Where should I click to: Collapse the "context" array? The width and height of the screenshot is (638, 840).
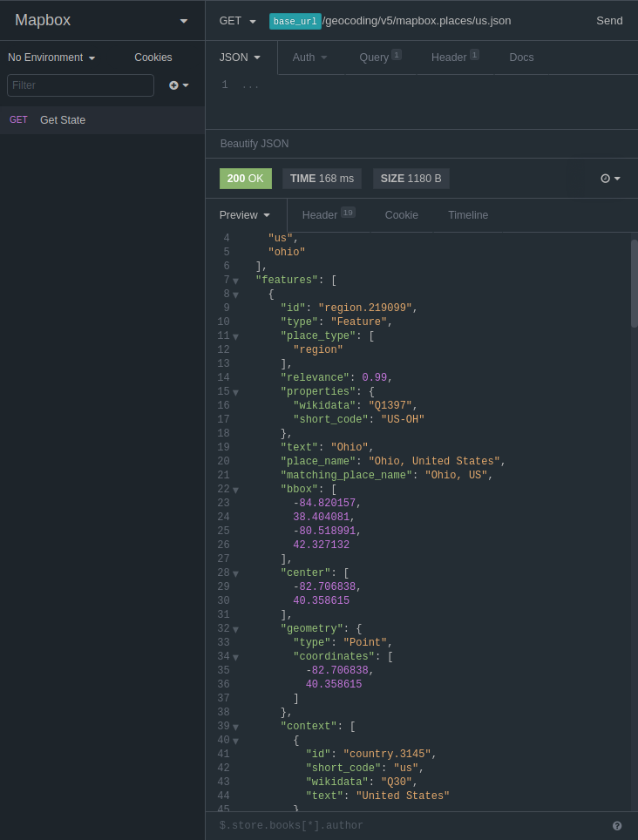[x=235, y=727]
